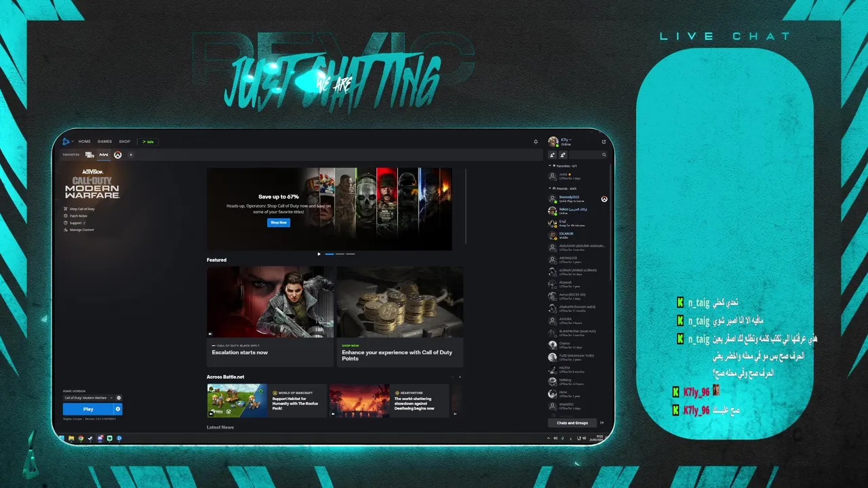Open the Battle.net logo menu

[66, 142]
